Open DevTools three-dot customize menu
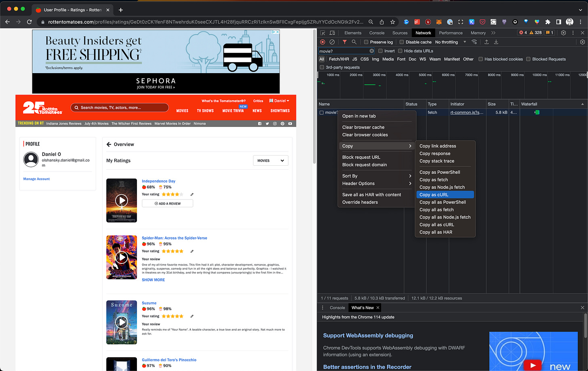Image resolution: width=588 pixels, height=371 pixels. coord(573,33)
